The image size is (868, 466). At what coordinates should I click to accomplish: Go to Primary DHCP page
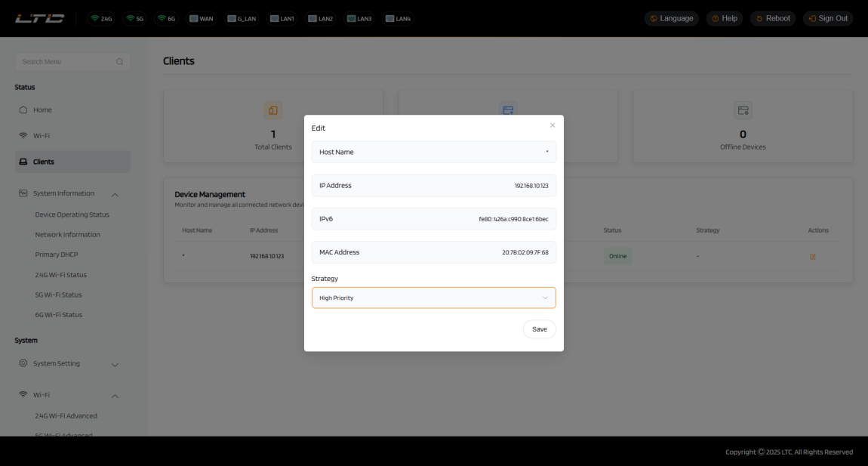click(x=55, y=255)
